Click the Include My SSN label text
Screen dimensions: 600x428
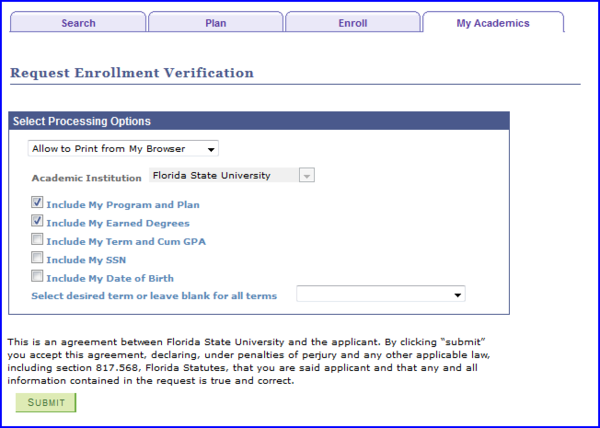coord(86,260)
